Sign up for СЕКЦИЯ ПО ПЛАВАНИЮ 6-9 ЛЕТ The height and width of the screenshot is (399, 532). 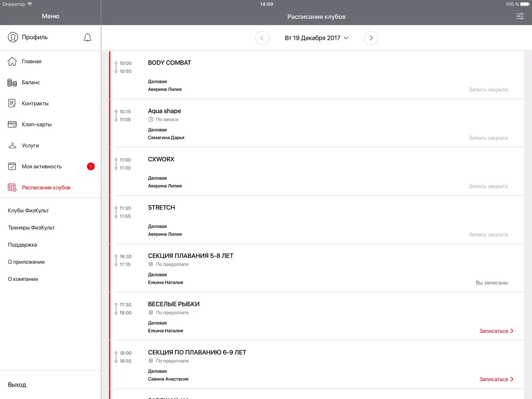tap(493, 379)
